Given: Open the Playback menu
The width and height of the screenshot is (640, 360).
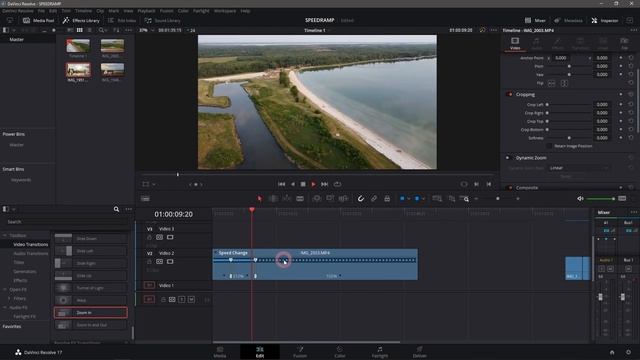Looking at the screenshot, I should tap(146, 11).
